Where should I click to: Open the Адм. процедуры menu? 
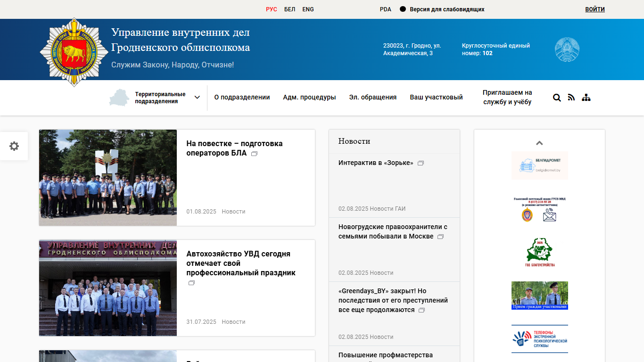coord(309,98)
